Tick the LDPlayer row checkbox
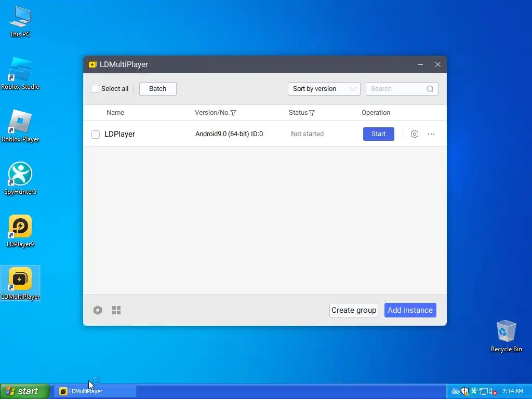The height and width of the screenshot is (399, 532). tap(96, 135)
